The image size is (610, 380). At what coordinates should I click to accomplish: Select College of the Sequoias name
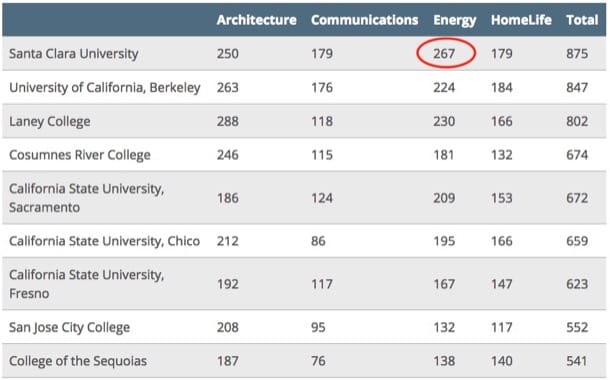78,361
